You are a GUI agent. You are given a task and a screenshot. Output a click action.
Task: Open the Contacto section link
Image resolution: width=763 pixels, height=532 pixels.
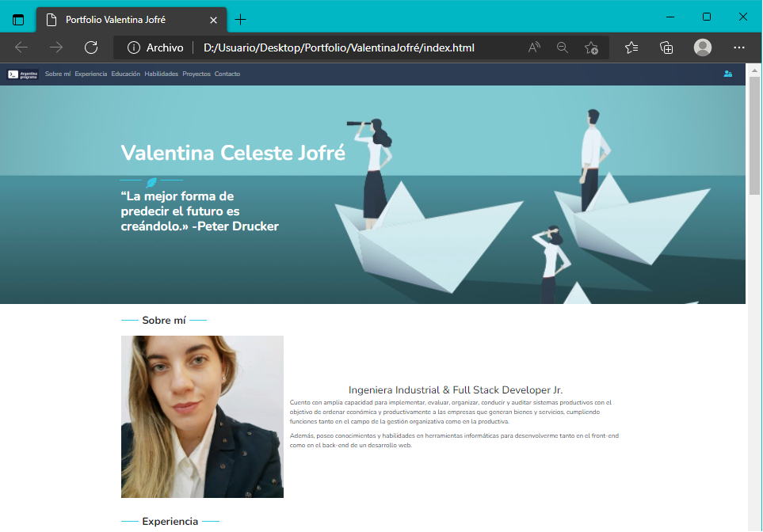pyautogui.click(x=227, y=74)
